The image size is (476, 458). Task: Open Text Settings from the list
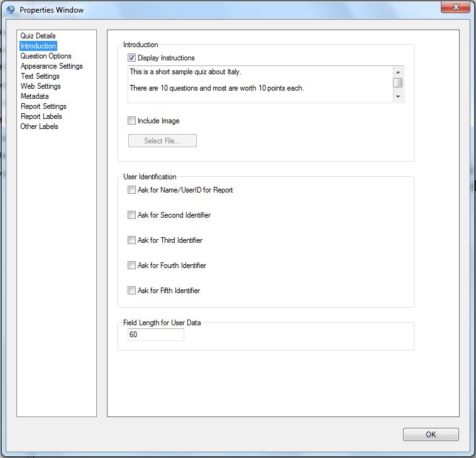click(40, 76)
